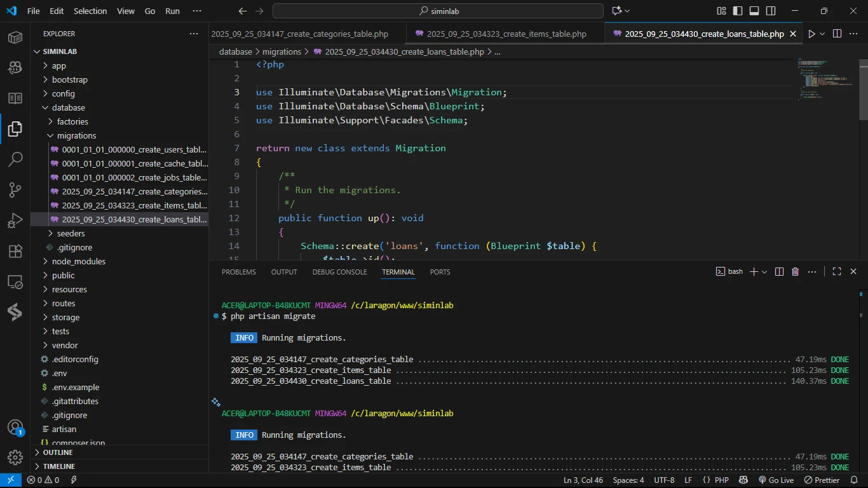
Task: Click Go Live in status bar
Action: click(776, 480)
